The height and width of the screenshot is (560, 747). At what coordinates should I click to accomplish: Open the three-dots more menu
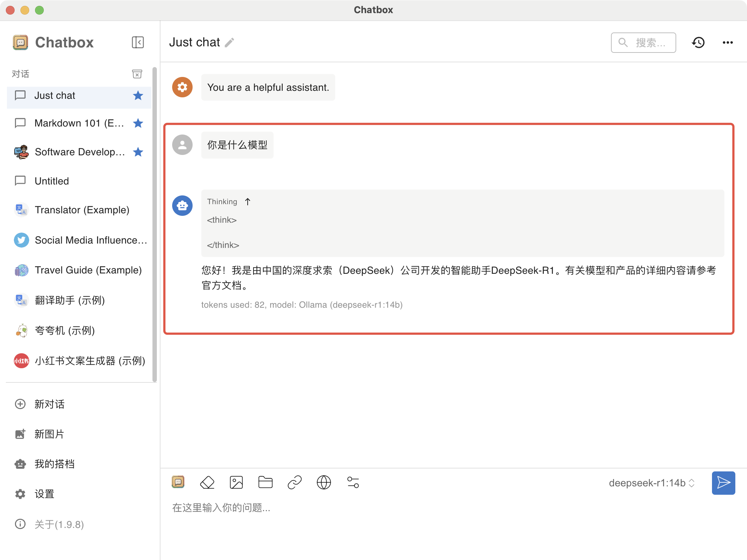[x=728, y=43]
